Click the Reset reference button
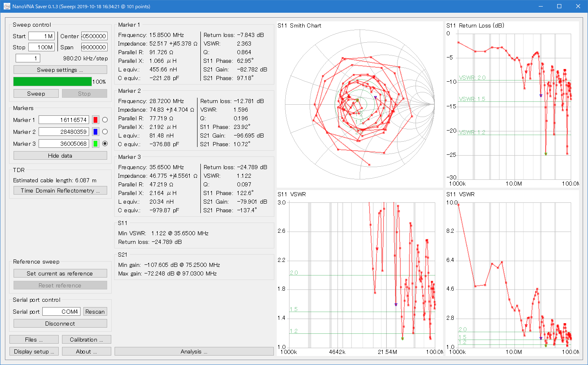The height and width of the screenshot is (365, 588). click(60, 285)
